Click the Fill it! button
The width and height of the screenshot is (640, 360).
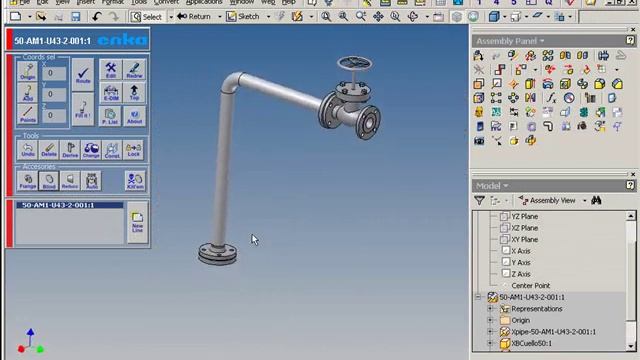tap(83, 109)
